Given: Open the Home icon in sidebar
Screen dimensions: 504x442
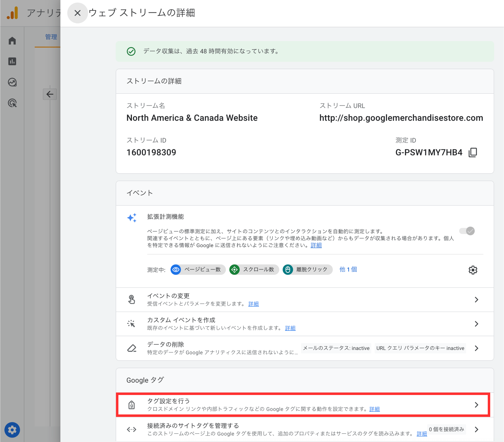Looking at the screenshot, I should 12,41.
